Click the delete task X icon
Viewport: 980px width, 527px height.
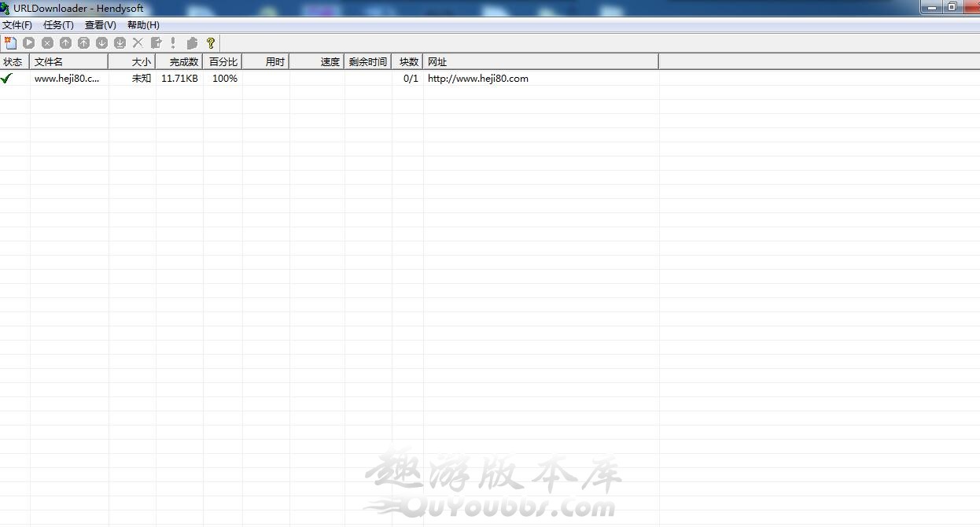point(138,43)
